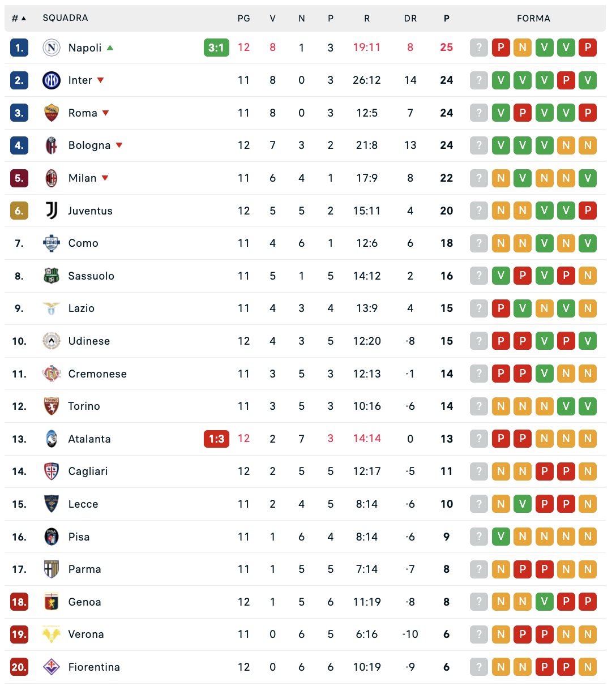Screen dimensions: 616x686
Task: Click the Atalanta club badge
Action: (52, 439)
